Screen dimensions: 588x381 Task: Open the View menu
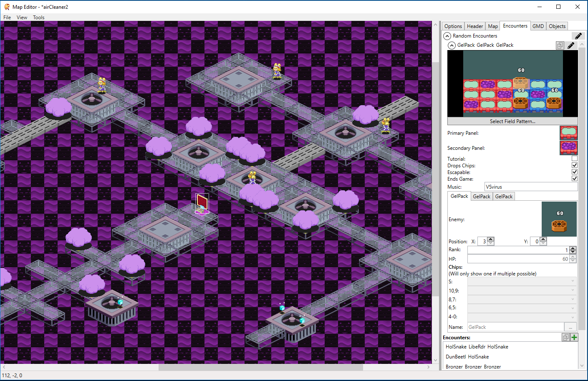22,18
